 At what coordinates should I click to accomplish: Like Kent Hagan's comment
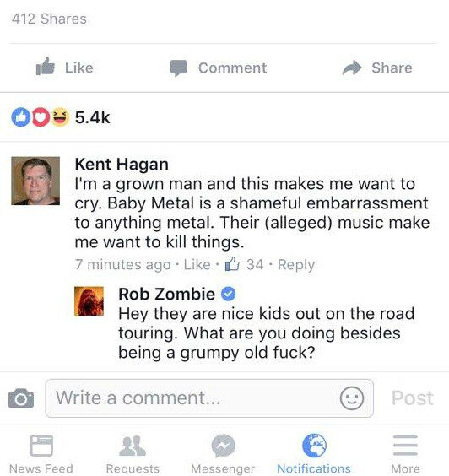click(197, 264)
